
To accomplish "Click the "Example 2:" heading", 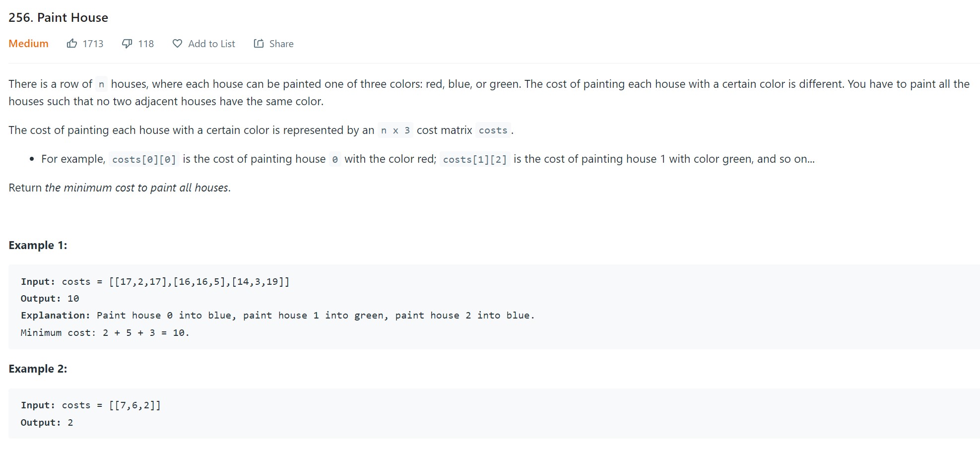I will (38, 369).
